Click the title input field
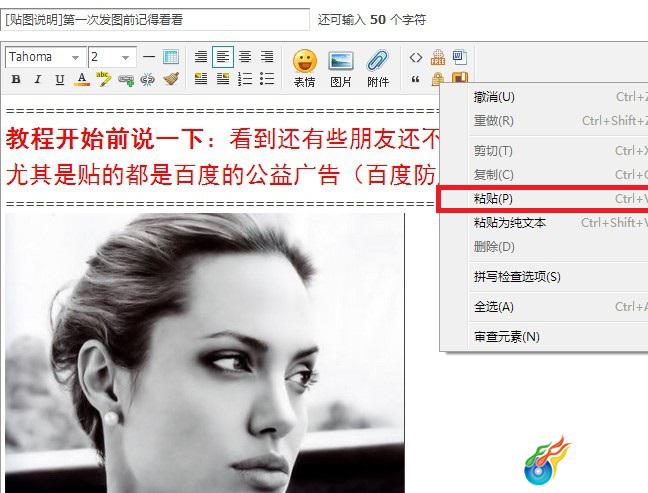 (155, 19)
